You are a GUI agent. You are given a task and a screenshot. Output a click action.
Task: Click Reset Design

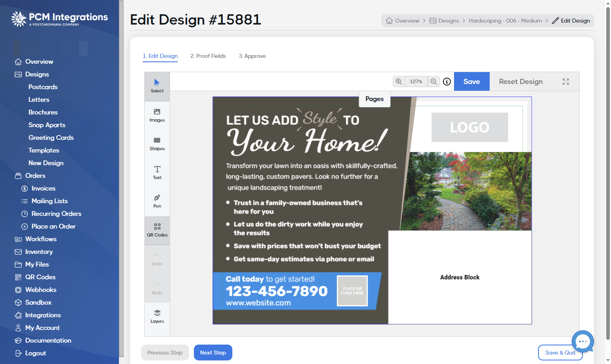point(521,82)
